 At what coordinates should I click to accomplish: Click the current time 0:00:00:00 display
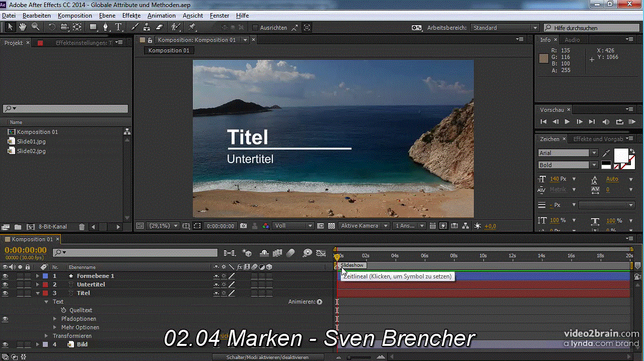coord(26,250)
